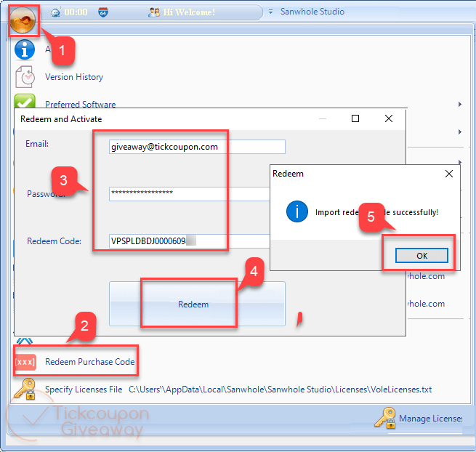Click the Sanwhole Studio title text
Viewport: 476px width, 452px height.
coord(312,12)
